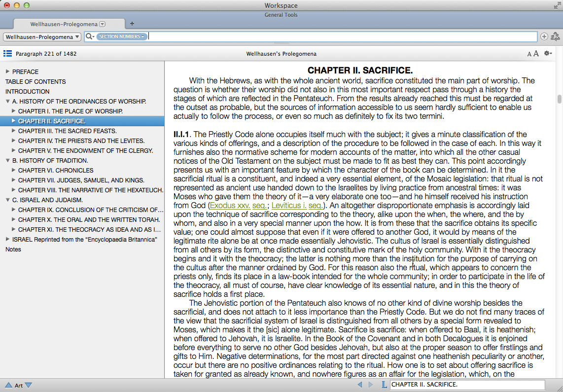Click the Paragraph 221 of 1482 indicator

pyautogui.click(x=46, y=54)
